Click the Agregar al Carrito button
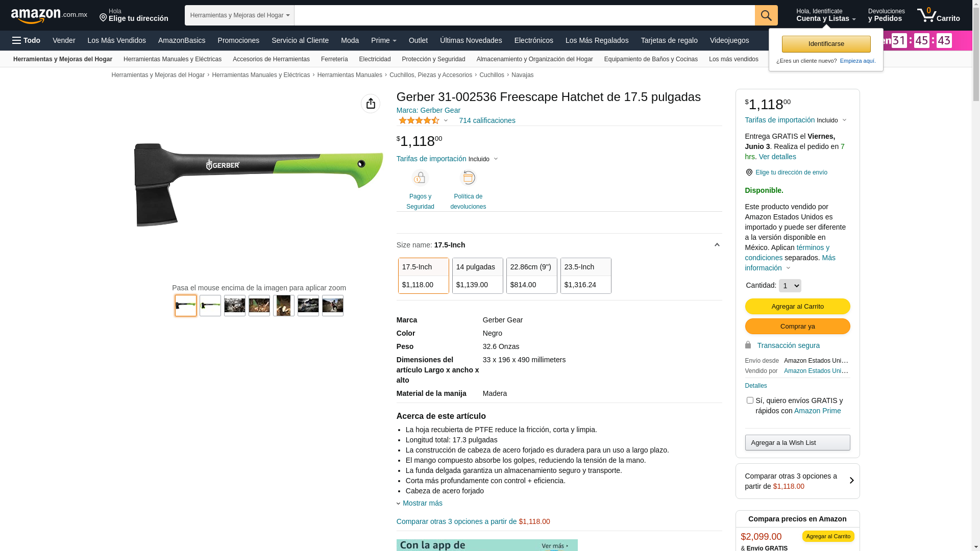This screenshot has height=551, width=980. click(x=797, y=306)
